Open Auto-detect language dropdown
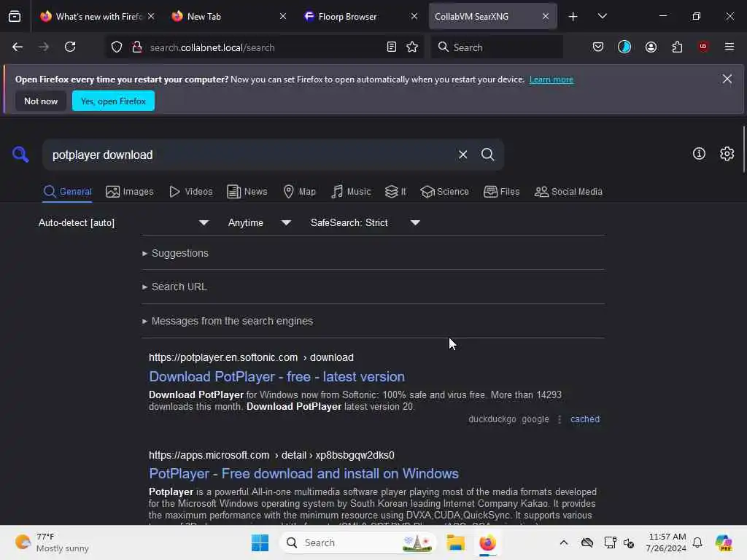This screenshot has width=747, height=560. point(123,223)
